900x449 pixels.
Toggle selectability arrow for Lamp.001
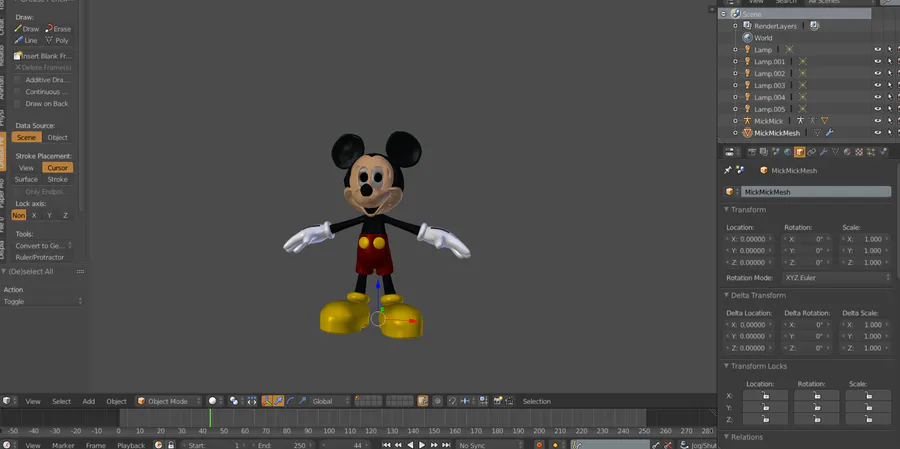(x=890, y=61)
